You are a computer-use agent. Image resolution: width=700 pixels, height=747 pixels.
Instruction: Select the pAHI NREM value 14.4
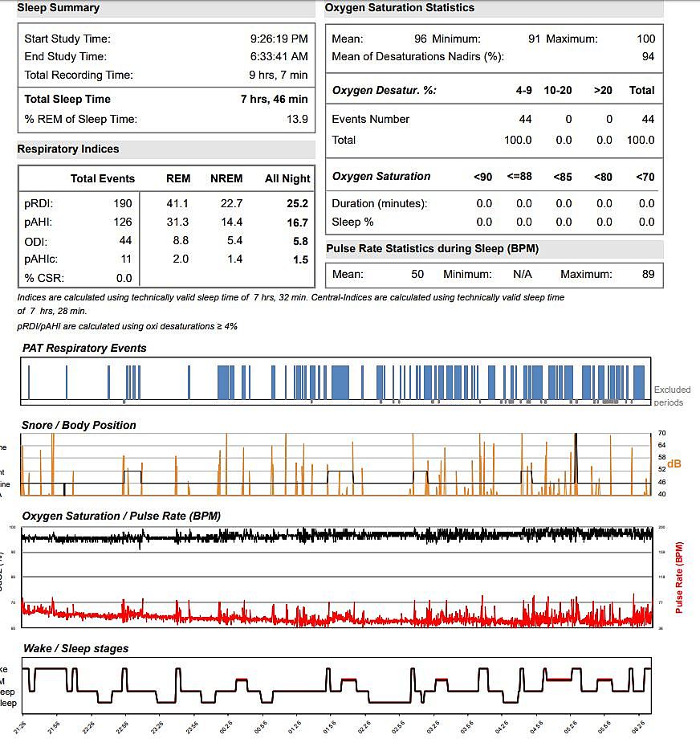tap(231, 222)
